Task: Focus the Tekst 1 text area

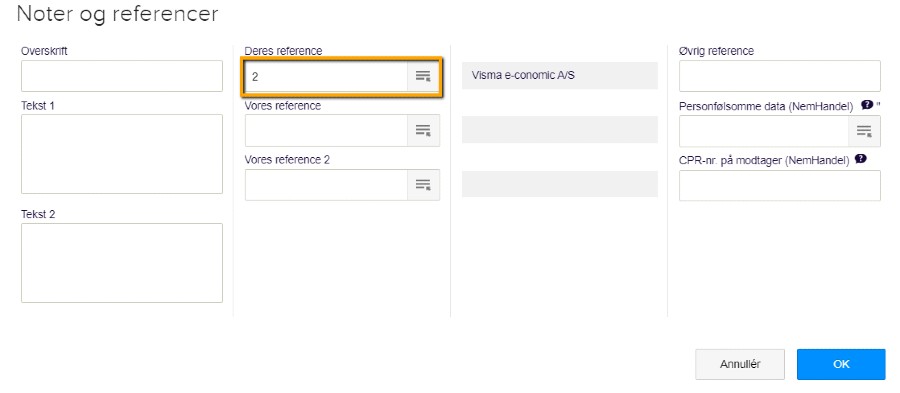Action: click(x=122, y=154)
